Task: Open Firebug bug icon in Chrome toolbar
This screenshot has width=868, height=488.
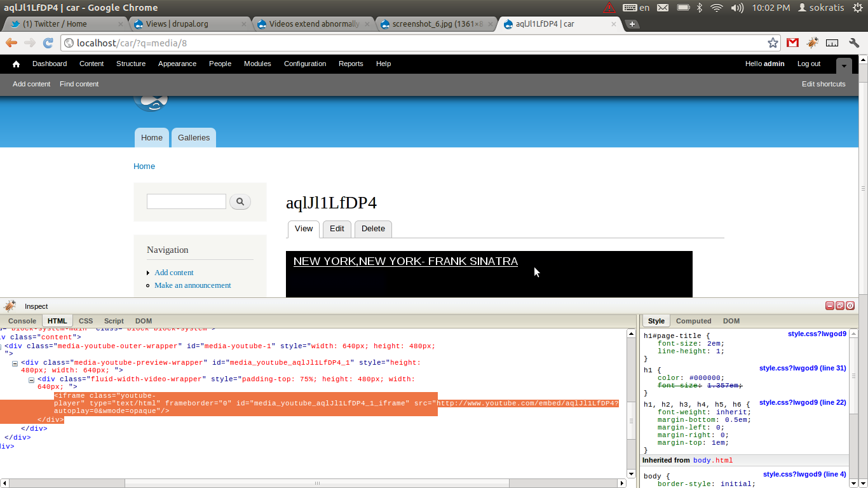Action: [x=813, y=43]
